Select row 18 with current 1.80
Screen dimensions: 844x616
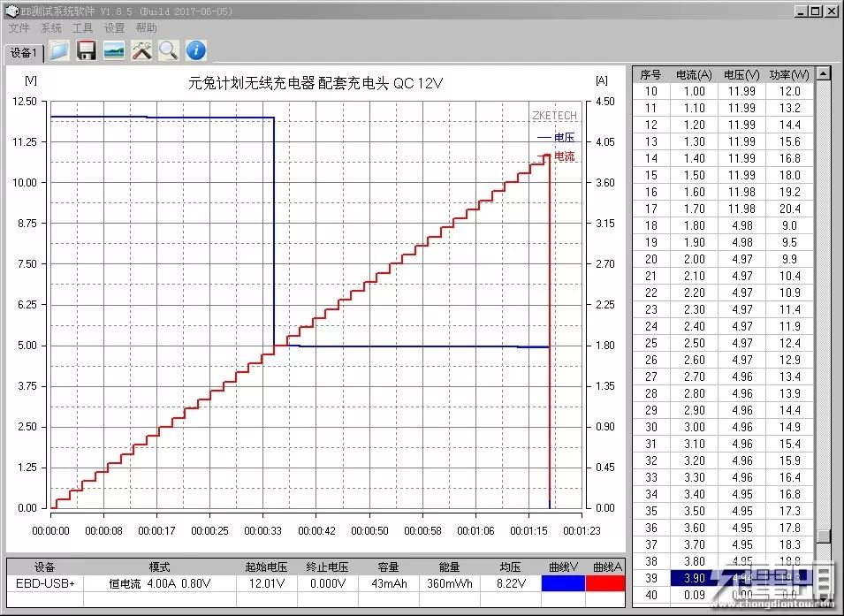pyautogui.click(x=724, y=225)
